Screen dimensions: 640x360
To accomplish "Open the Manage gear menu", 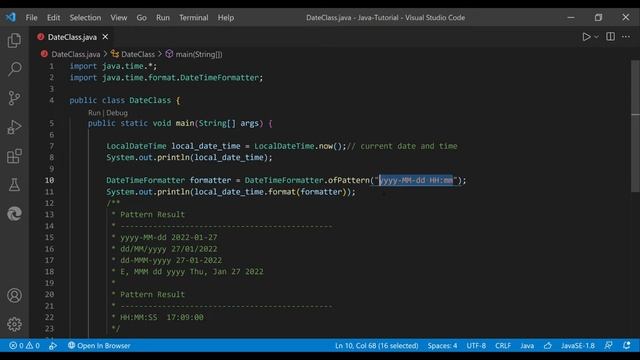I will point(14,324).
